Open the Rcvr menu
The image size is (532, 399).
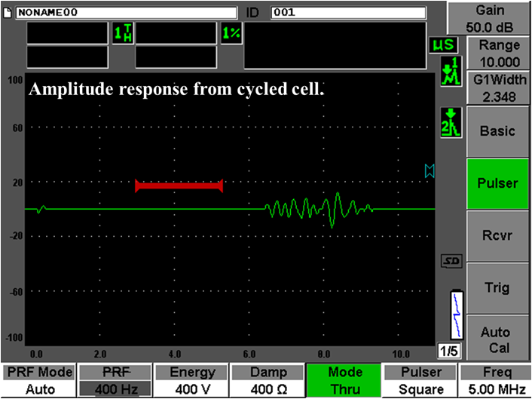[498, 235]
